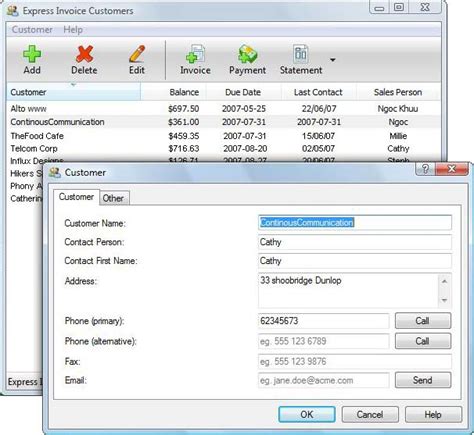The image size is (474, 435).
Task: Click the $459.35 balance cell
Action: click(x=184, y=136)
